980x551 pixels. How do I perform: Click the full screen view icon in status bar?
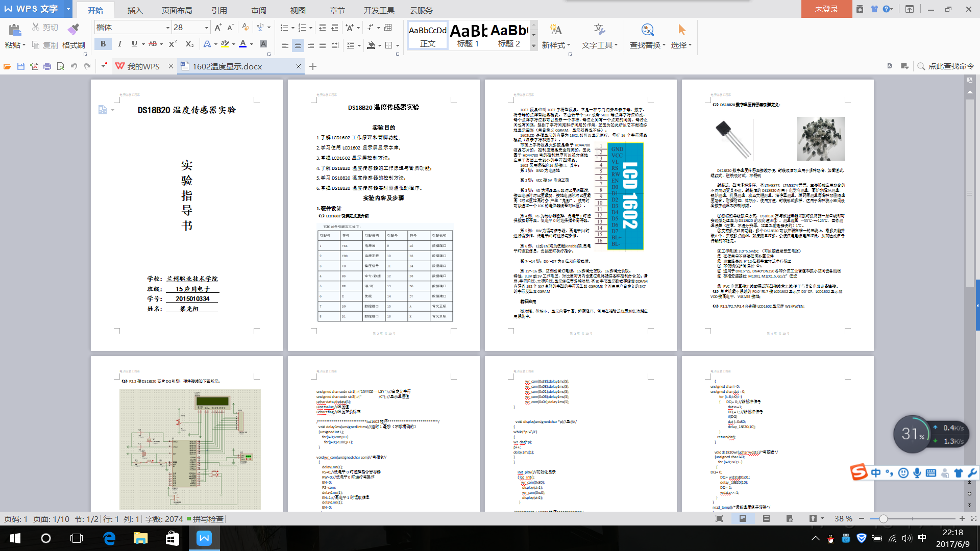pyautogui.click(x=719, y=518)
